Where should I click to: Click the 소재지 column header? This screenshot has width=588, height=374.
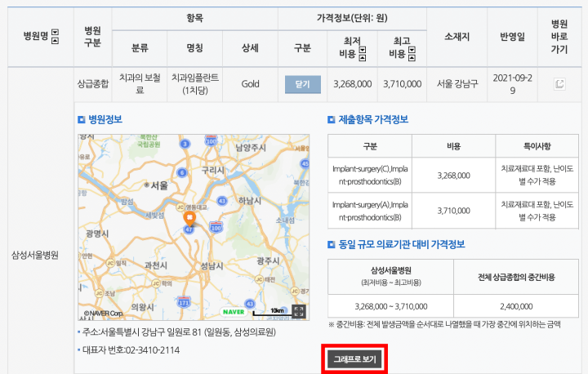[457, 37]
